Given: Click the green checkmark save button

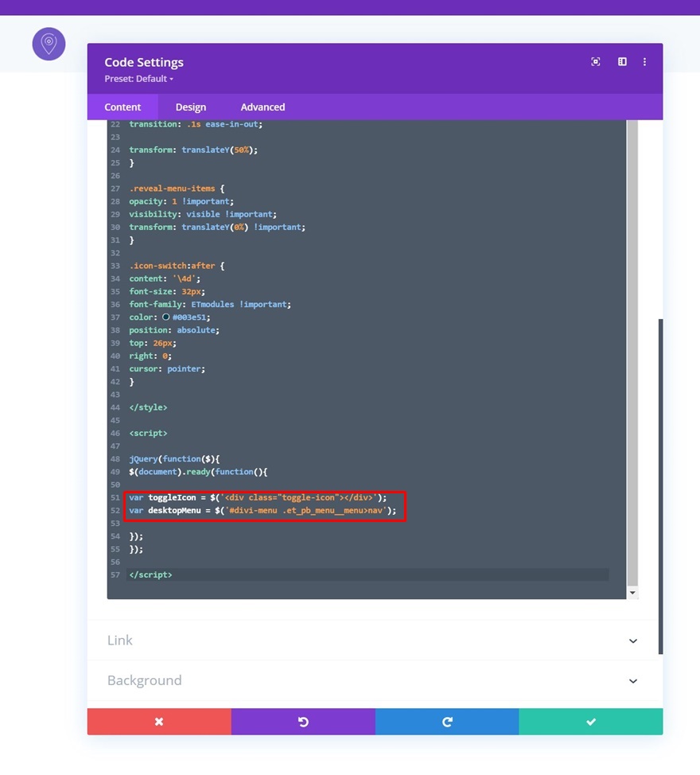Looking at the screenshot, I should [x=591, y=722].
